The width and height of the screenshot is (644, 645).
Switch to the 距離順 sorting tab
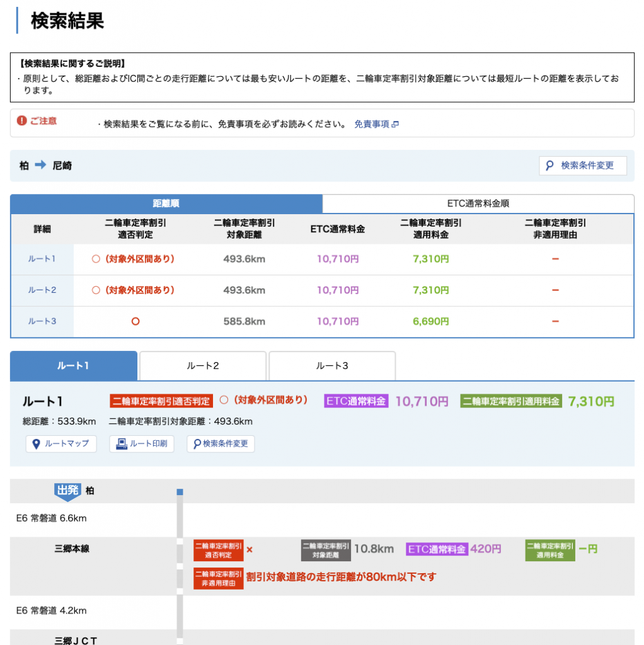166,204
